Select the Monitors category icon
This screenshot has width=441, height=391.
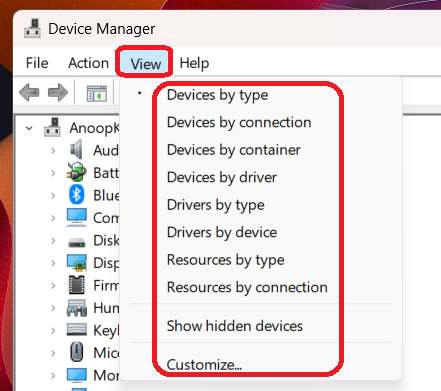pyautogui.click(x=77, y=375)
